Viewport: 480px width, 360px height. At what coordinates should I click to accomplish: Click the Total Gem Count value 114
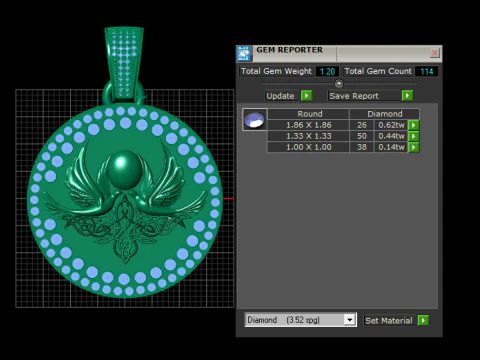(x=427, y=71)
